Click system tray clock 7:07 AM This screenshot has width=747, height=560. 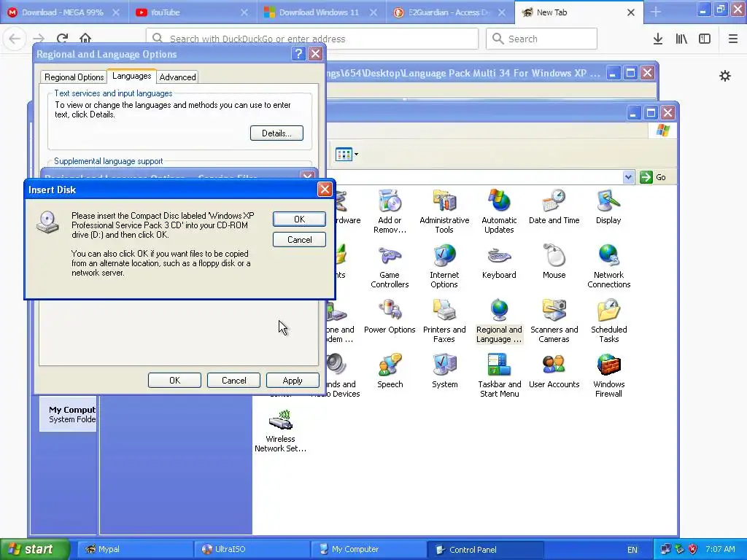720,550
